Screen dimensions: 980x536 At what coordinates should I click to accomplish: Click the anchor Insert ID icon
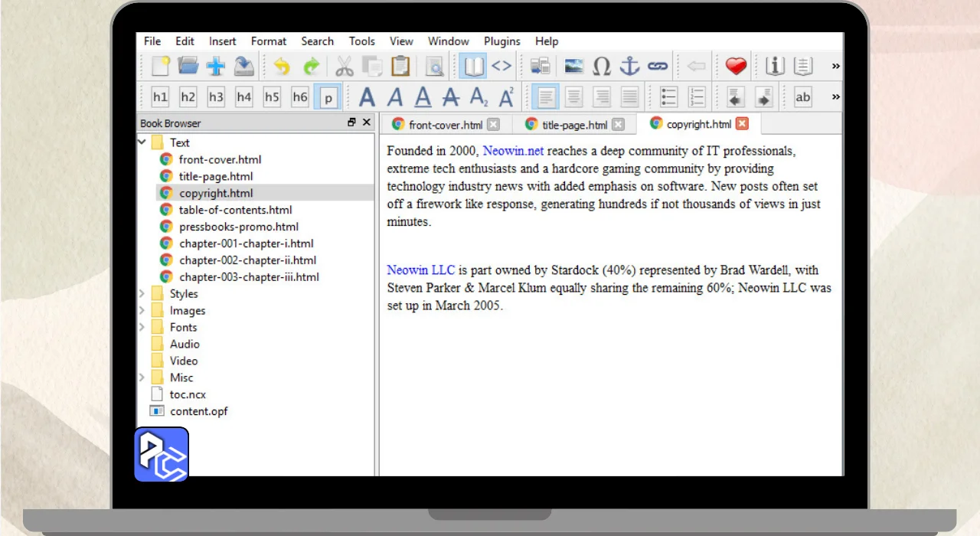tap(629, 67)
